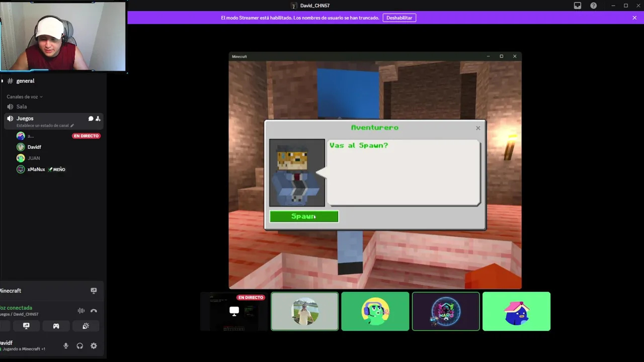Click the 'Vas al Spawn?' dialog text

point(359,145)
